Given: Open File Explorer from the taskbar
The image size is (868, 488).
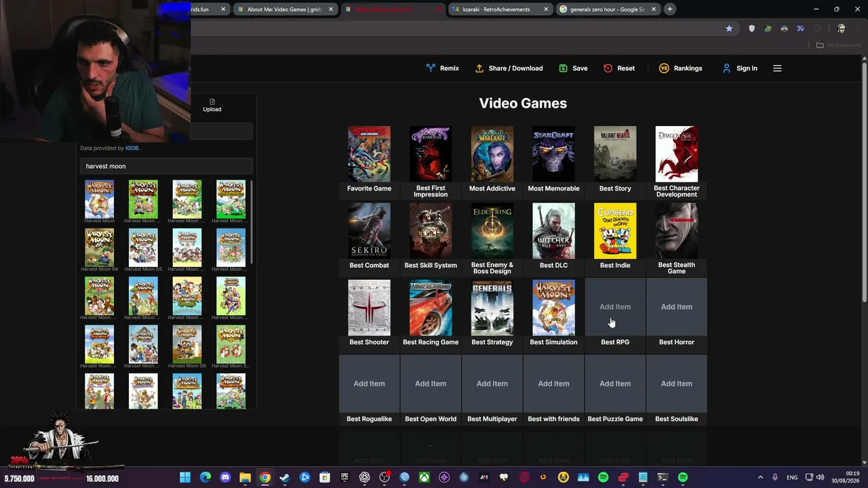Looking at the screenshot, I should (x=245, y=478).
